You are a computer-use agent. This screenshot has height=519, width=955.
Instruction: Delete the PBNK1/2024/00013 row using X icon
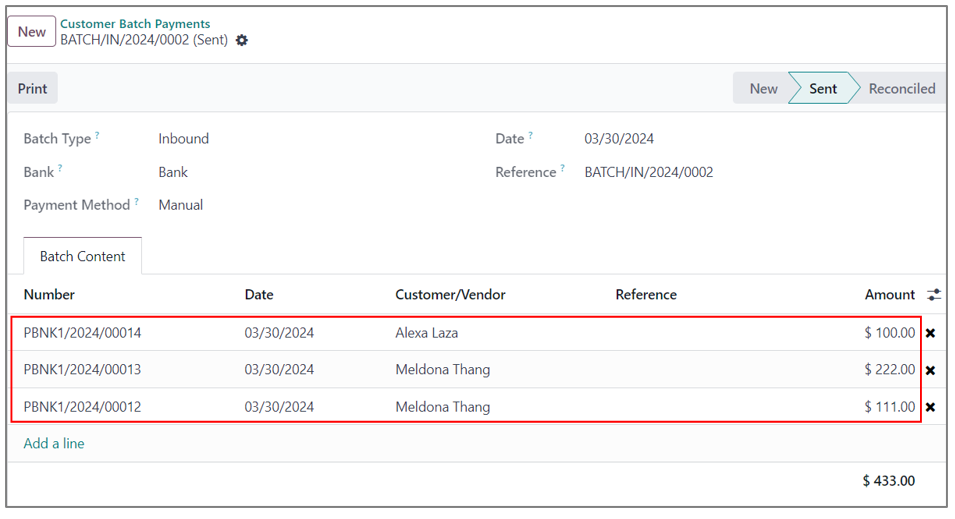point(930,370)
